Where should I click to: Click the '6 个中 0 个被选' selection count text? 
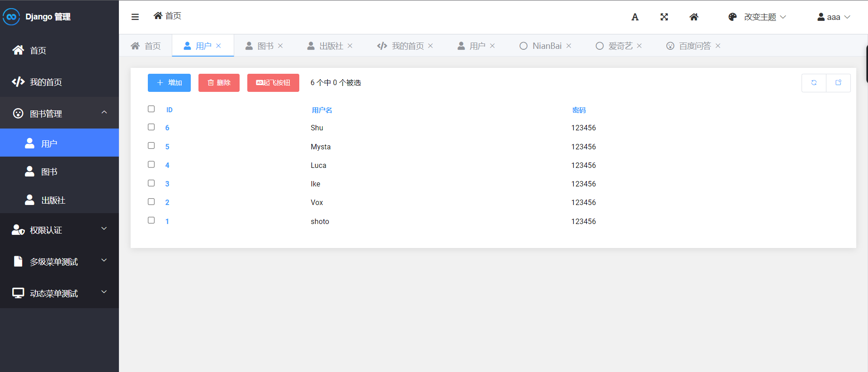tap(335, 83)
